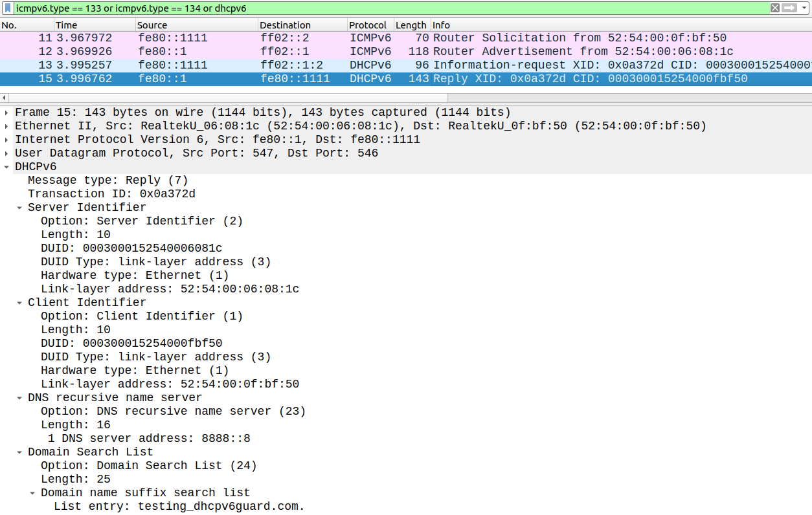Click destination ff02::2 in packet 11
The height and width of the screenshot is (515, 812).
click(x=285, y=38)
